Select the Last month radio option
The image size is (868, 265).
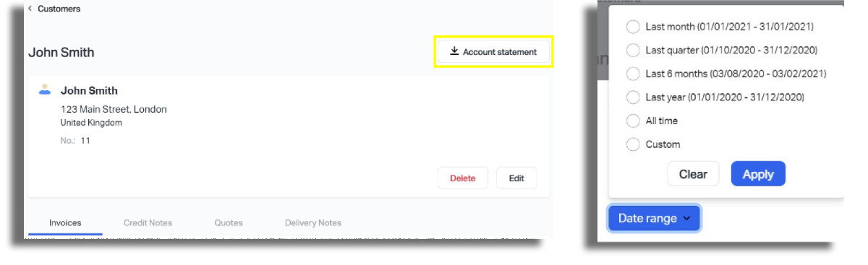(633, 27)
